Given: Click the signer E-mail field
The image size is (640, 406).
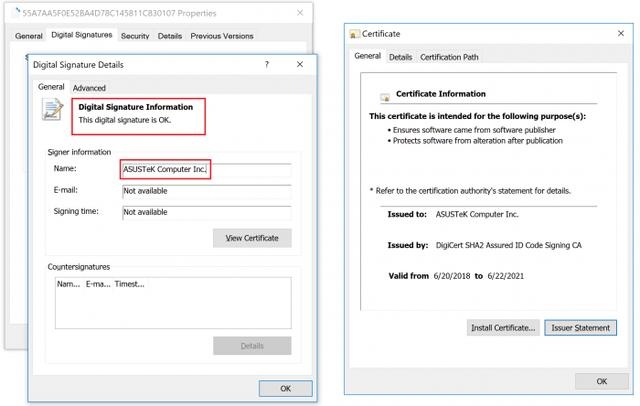Looking at the screenshot, I should pyautogui.click(x=205, y=191).
